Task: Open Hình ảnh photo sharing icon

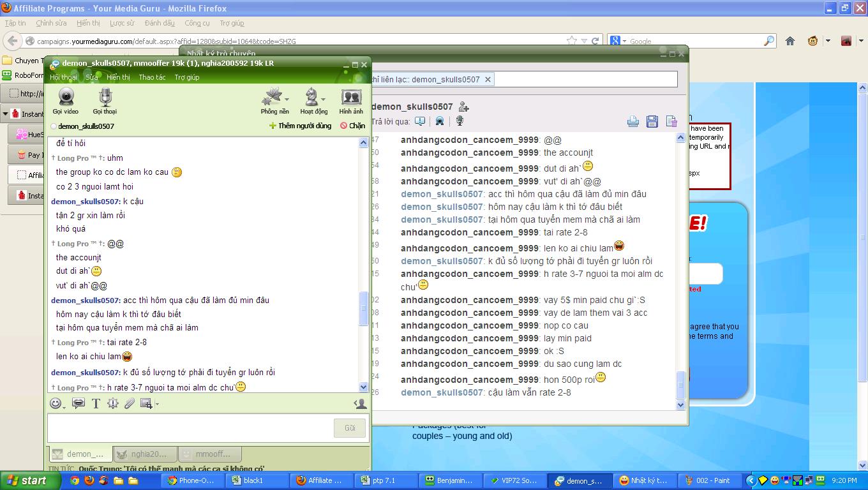Action: tap(351, 97)
